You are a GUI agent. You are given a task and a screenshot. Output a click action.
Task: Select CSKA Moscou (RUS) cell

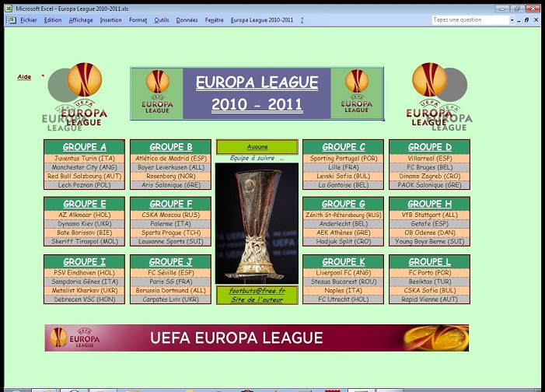click(171, 215)
